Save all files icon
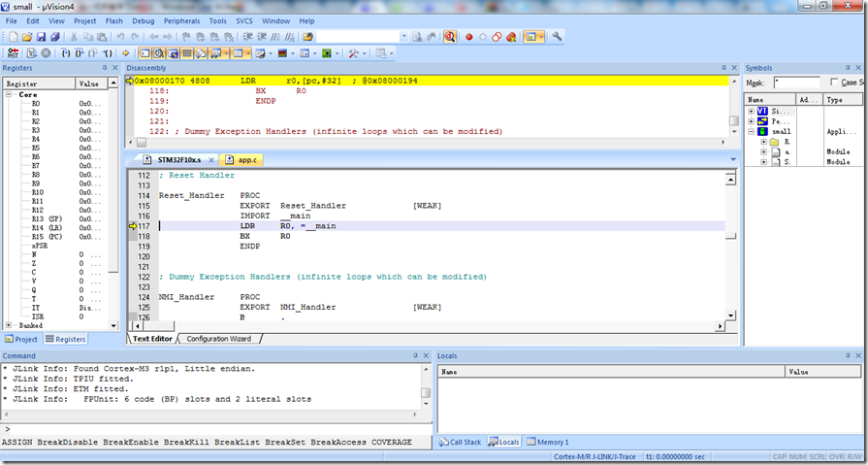 coord(55,37)
